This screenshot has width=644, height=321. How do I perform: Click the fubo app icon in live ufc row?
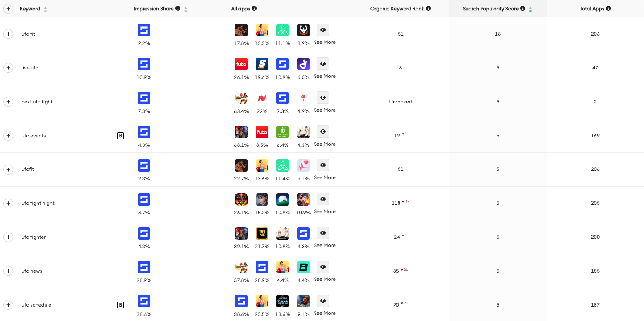[241, 64]
